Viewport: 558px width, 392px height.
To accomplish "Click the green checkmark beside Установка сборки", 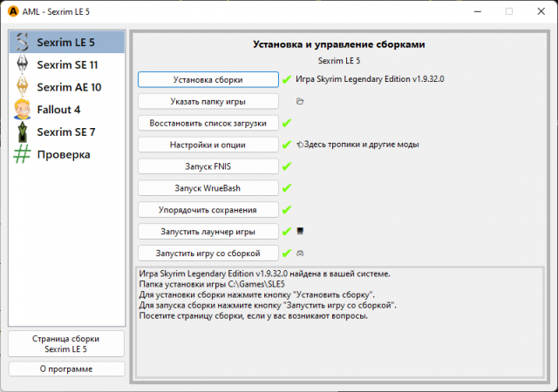I will [286, 79].
